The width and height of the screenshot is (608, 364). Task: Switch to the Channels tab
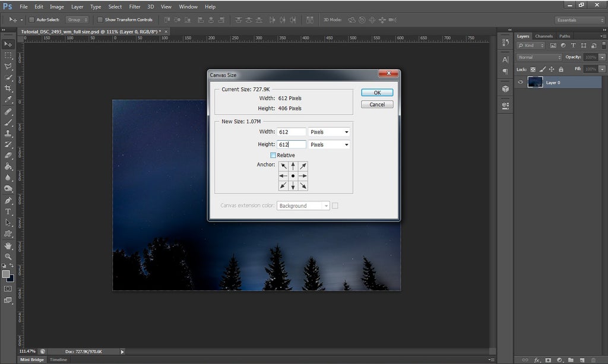544,36
